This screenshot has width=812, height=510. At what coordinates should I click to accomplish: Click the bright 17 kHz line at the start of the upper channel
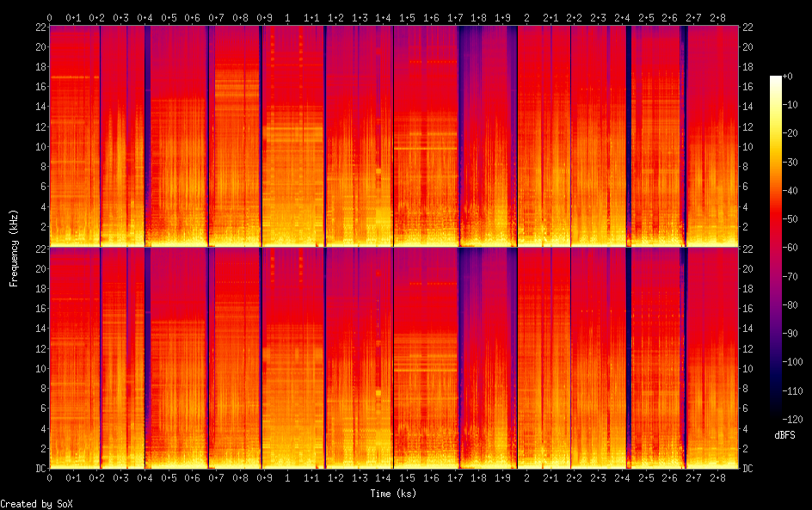pyautogui.click(x=73, y=77)
